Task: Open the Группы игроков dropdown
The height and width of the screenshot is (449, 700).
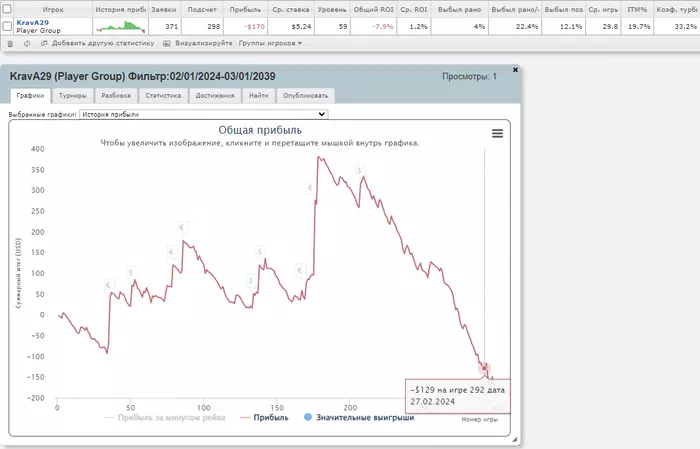Action: click(270, 43)
